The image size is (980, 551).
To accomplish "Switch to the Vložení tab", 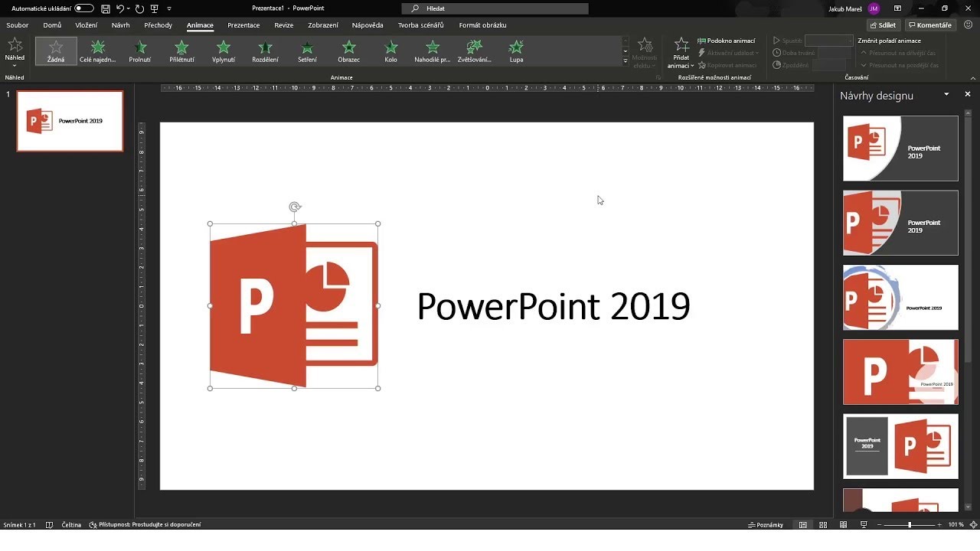I will pyautogui.click(x=87, y=25).
